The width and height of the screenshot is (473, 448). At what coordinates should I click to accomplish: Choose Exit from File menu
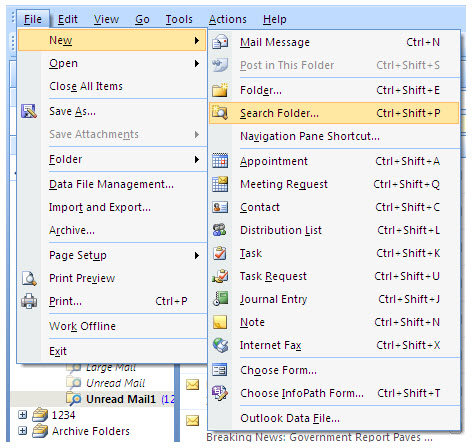(112, 351)
